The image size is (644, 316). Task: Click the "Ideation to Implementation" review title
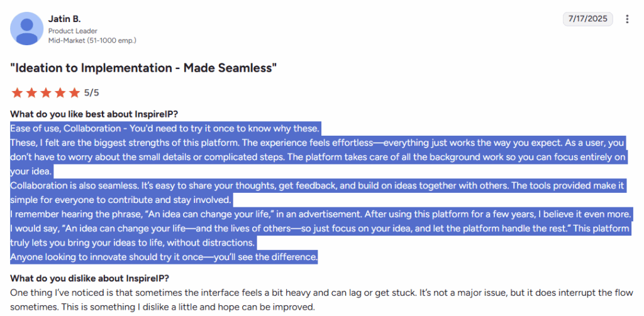click(143, 68)
